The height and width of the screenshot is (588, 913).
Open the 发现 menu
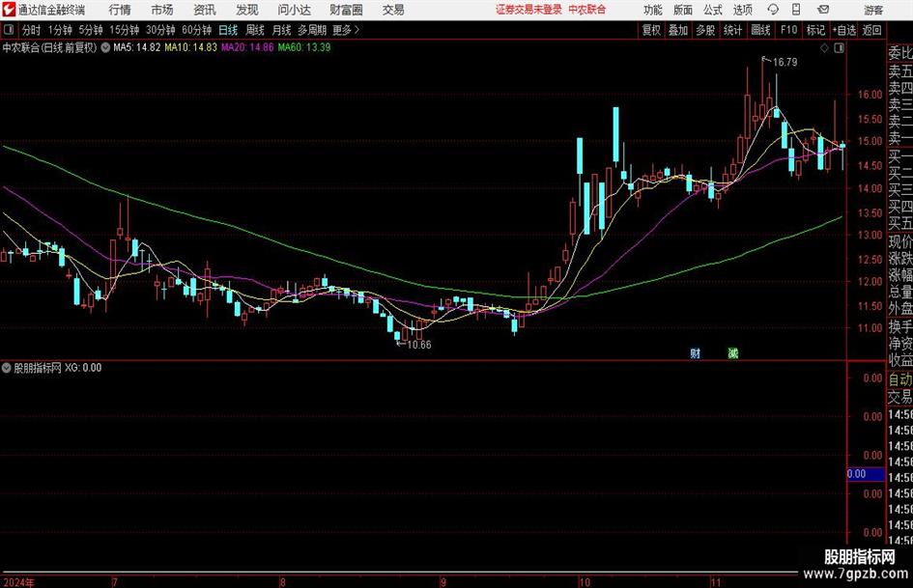tap(247, 10)
